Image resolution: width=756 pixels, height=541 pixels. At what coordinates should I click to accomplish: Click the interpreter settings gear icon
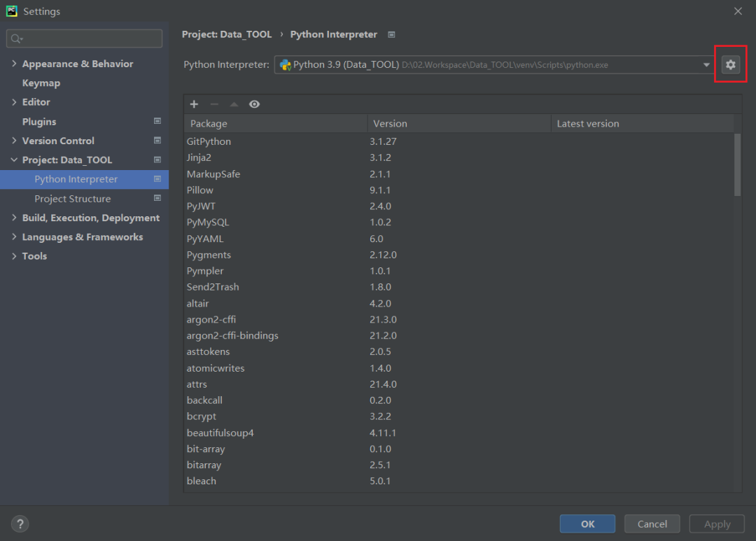coord(731,64)
